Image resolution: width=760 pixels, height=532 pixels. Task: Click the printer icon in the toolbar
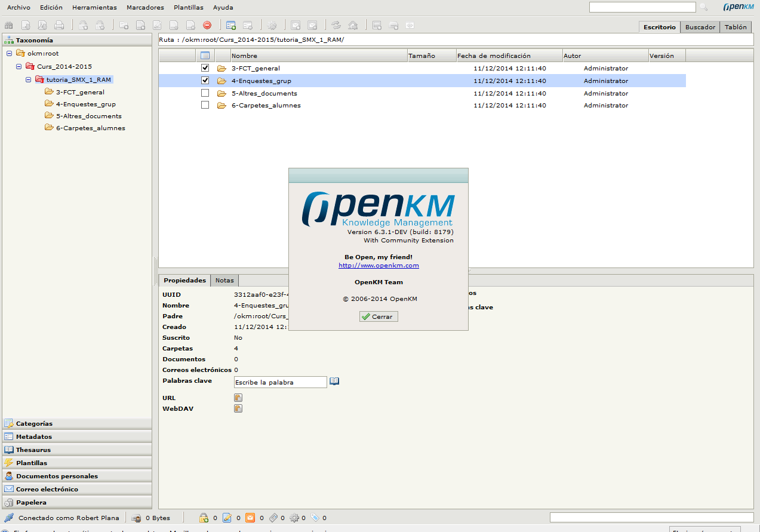click(59, 25)
